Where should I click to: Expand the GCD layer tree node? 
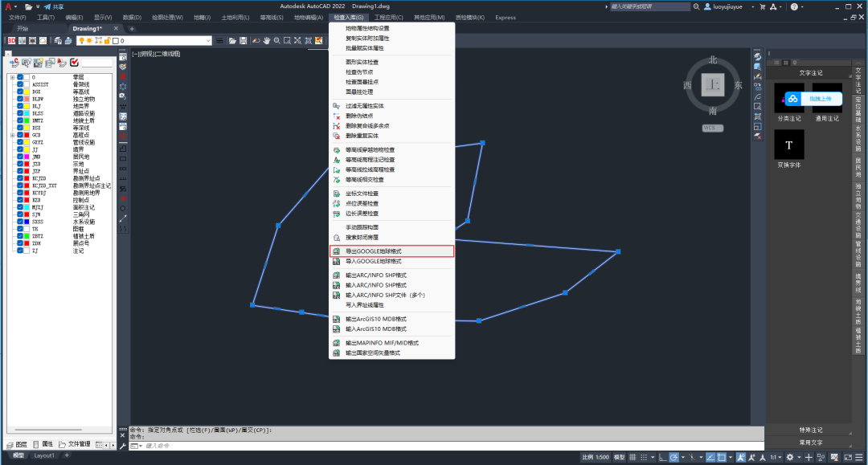12,135
